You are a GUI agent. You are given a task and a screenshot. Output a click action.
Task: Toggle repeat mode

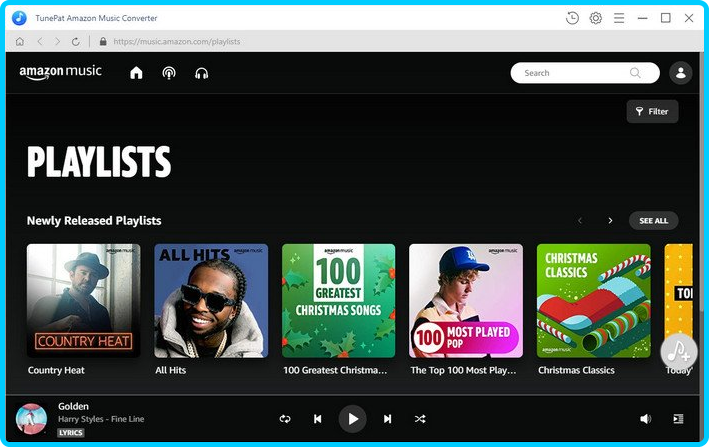coord(285,419)
